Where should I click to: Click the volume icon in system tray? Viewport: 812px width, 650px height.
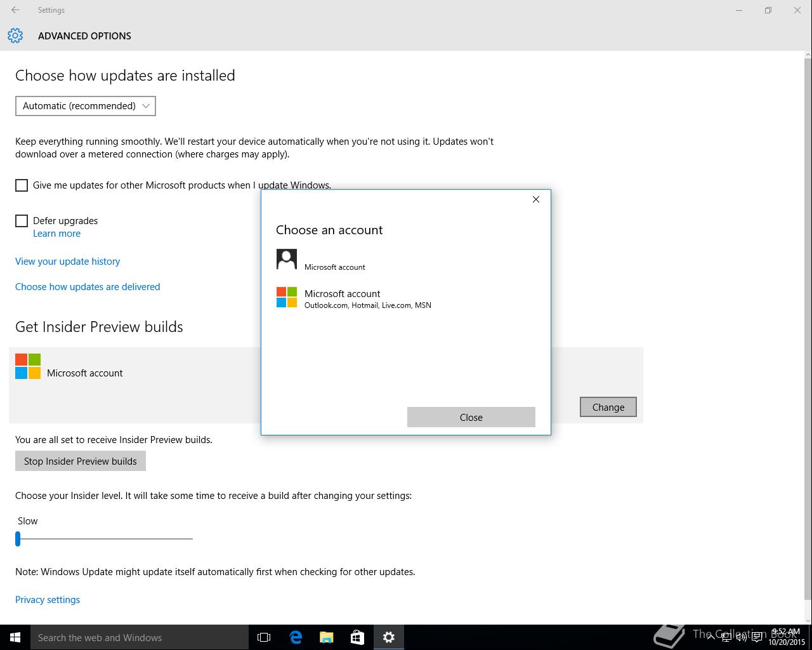coord(742,637)
